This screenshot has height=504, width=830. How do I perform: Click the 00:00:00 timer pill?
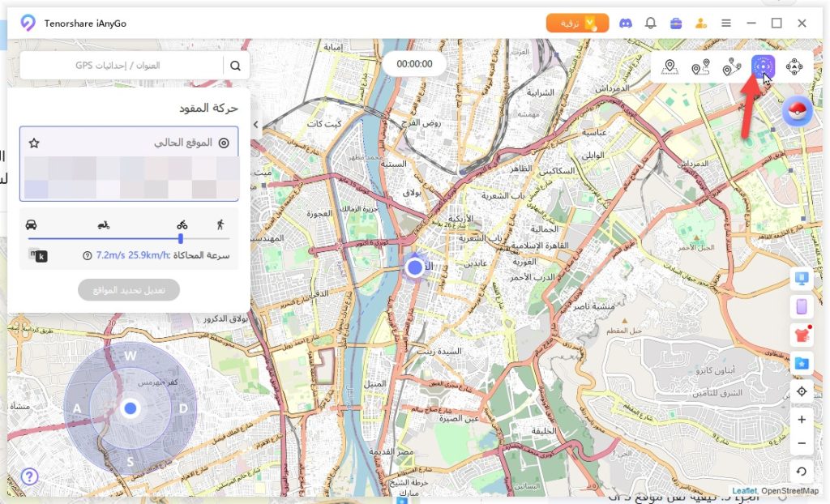414,64
